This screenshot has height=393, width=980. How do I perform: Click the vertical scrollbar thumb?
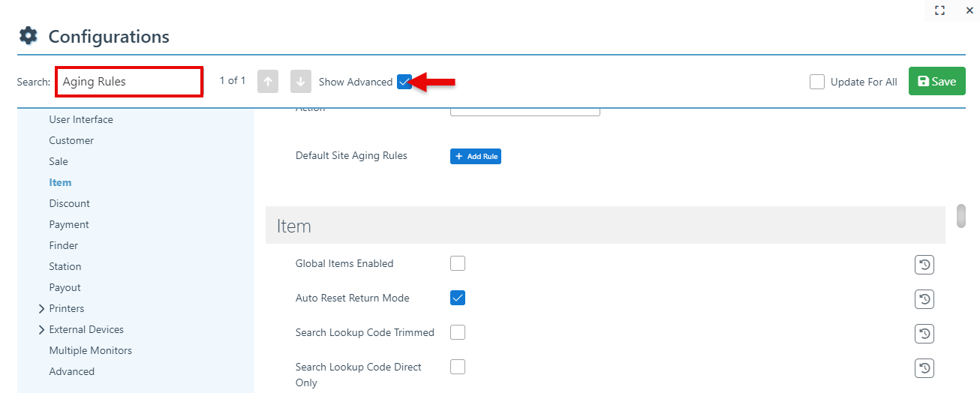pyautogui.click(x=961, y=215)
